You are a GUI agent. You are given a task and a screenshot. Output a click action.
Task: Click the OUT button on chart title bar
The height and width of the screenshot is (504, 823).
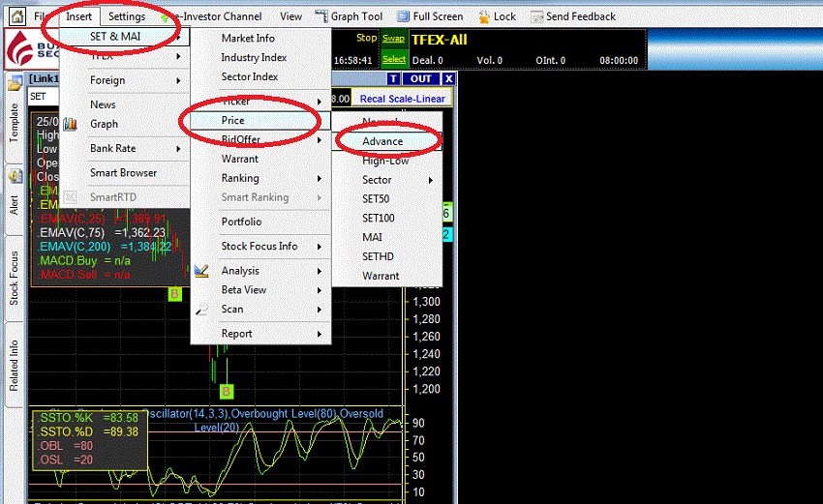click(421, 78)
